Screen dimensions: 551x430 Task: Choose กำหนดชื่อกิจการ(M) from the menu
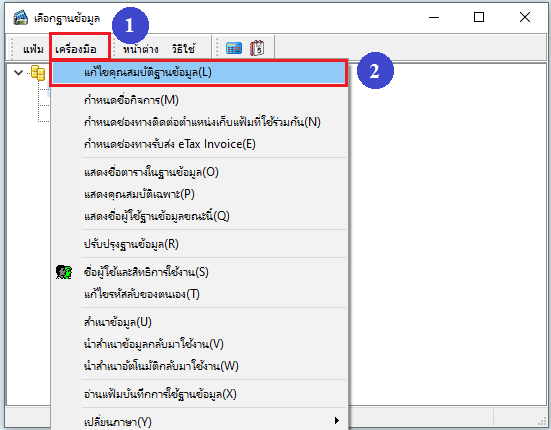(x=199, y=100)
